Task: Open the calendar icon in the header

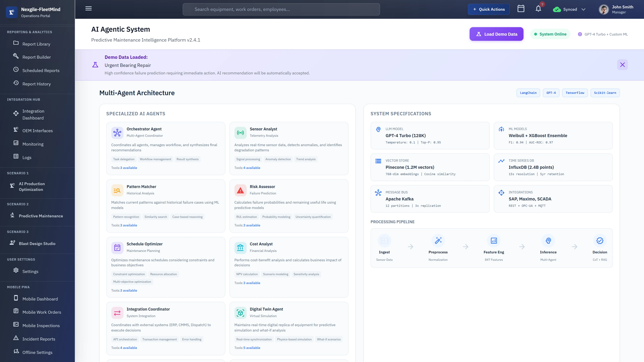Action: [521, 9]
